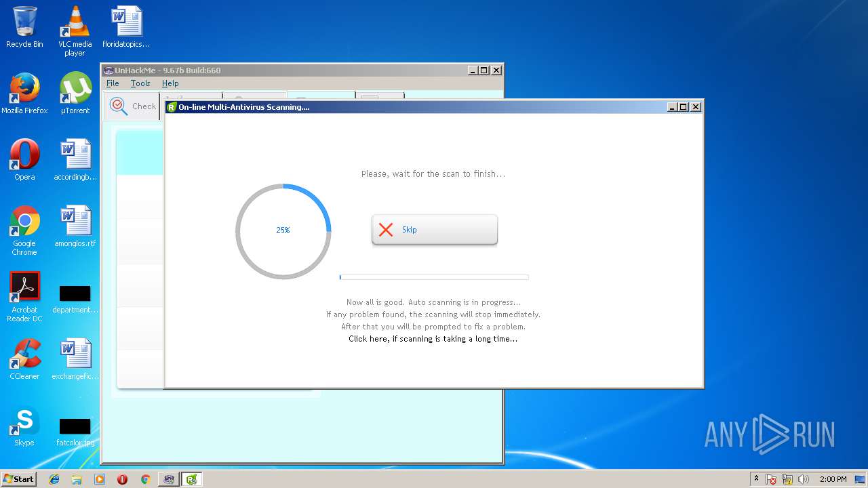Click 'Now all is good. Auto scanning' text
Screen dimensions: 868x488
pyautogui.click(x=433, y=302)
